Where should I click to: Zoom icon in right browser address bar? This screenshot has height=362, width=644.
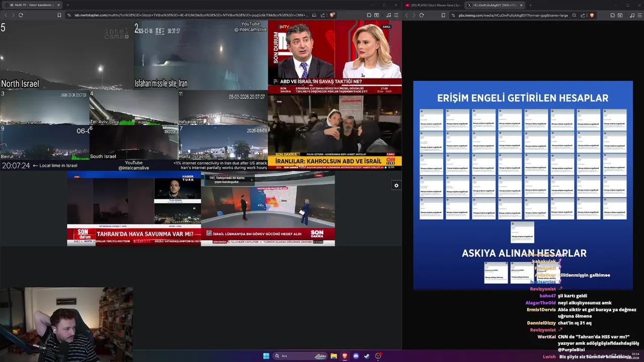pyautogui.click(x=574, y=15)
